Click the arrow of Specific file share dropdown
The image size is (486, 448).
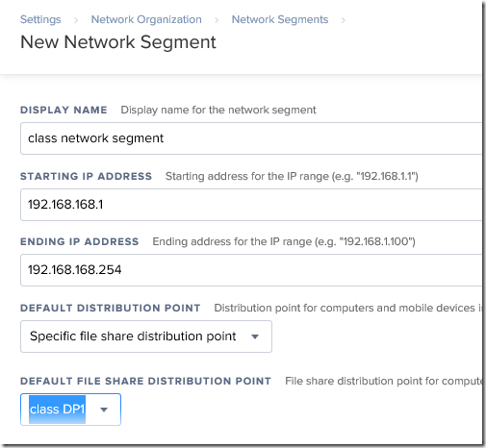click(255, 336)
